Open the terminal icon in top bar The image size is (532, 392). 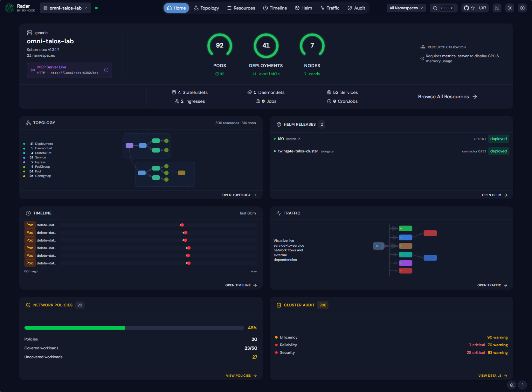click(497, 8)
